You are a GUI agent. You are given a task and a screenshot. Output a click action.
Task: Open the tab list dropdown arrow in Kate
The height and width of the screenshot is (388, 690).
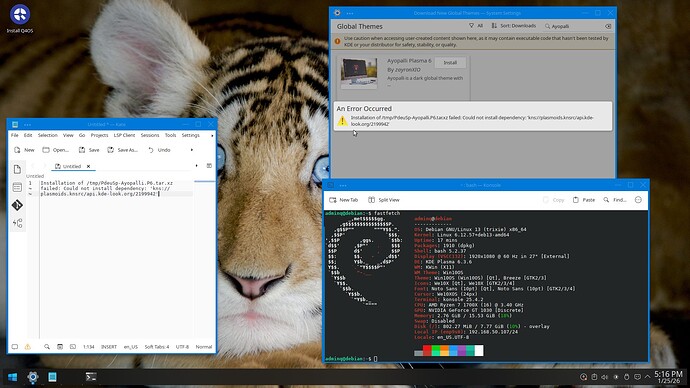coord(196,166)
